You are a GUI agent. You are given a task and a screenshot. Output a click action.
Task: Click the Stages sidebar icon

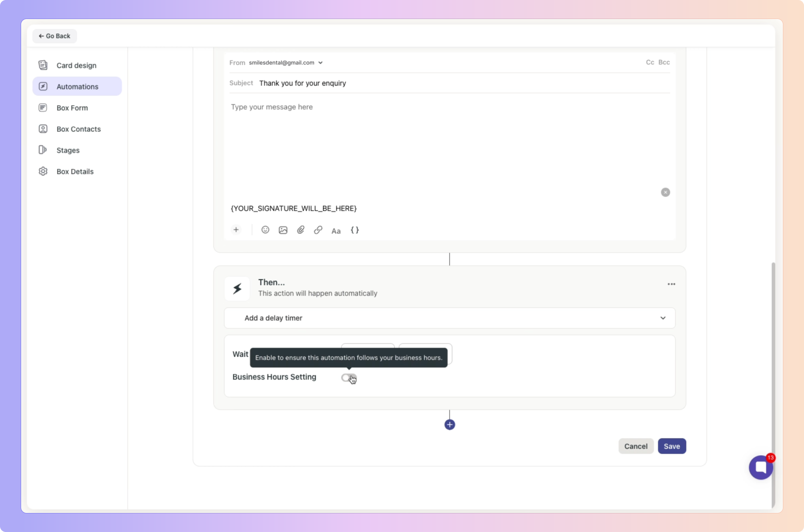[43, 150]
